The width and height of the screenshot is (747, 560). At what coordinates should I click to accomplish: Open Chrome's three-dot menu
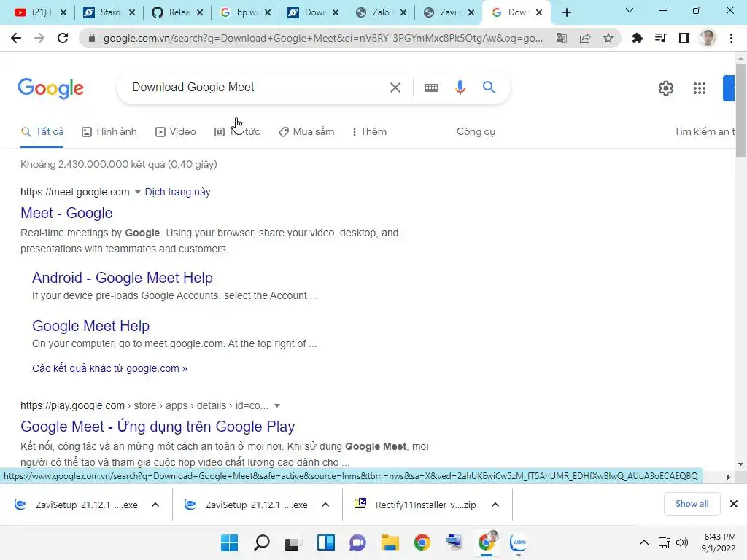pyautogui.click(x=731, y=38)
